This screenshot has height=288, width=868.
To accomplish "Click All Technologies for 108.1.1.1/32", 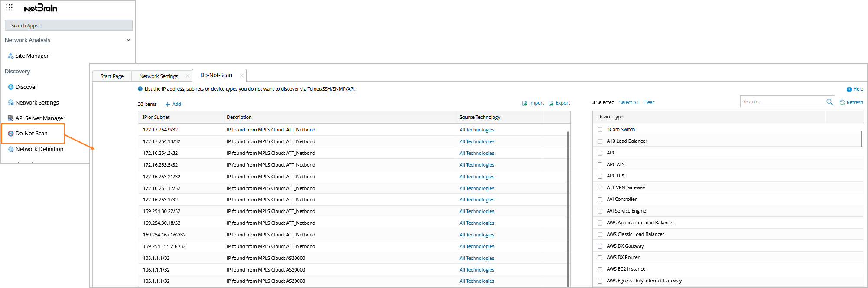I will [477, 259].
